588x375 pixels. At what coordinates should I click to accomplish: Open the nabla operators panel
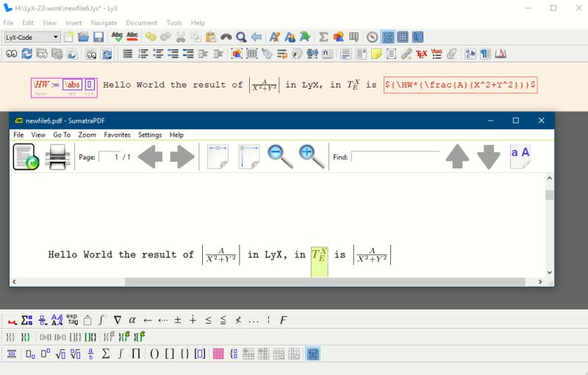118,321
